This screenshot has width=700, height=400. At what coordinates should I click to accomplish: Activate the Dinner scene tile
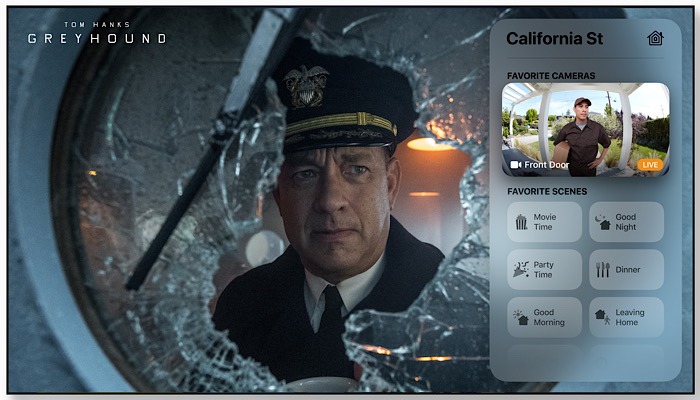(626, 270)
